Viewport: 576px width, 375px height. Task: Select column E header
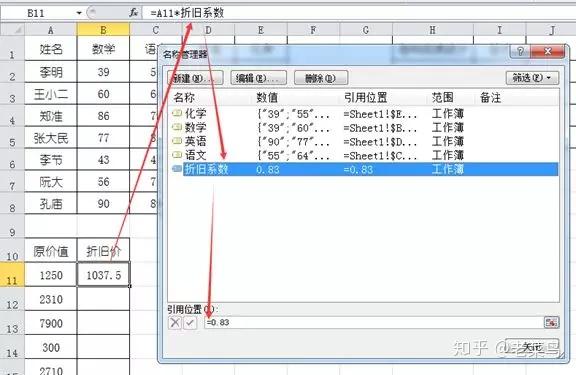pos(261,30)
